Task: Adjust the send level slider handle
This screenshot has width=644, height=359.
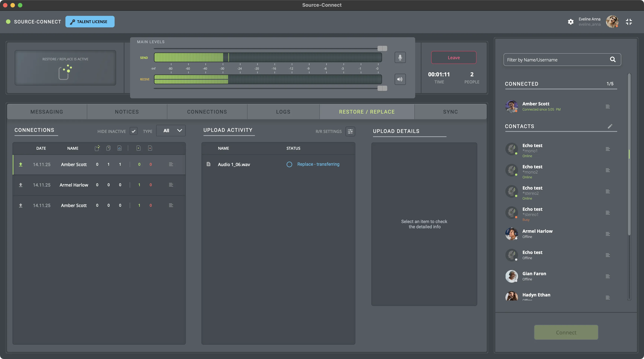Action: click(x=382, y=48)
